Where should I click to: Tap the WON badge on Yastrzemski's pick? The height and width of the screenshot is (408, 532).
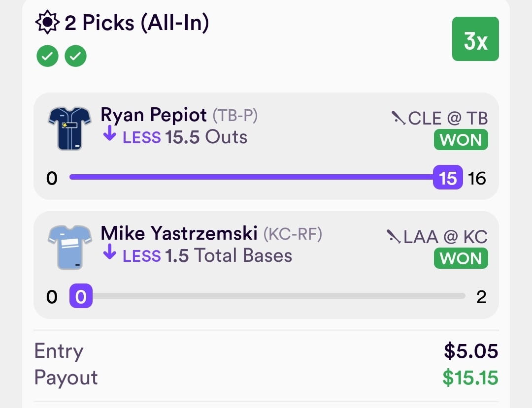pyautogui.click(x=461, y=258)
